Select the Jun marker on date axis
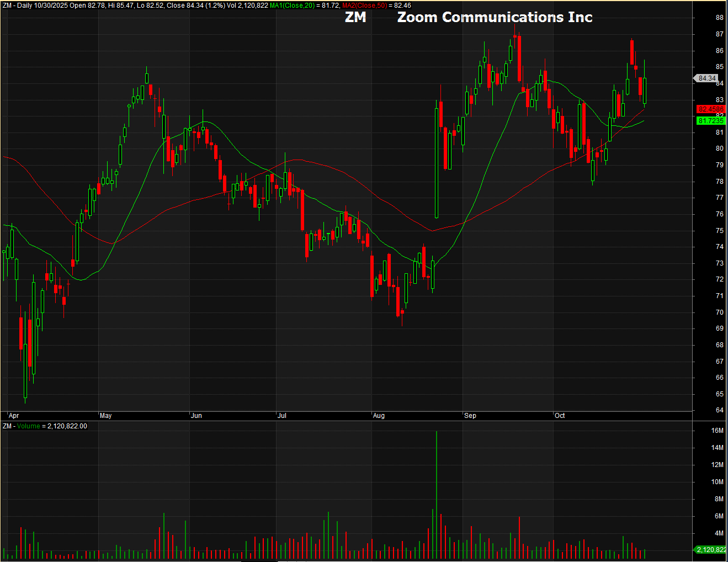The height and width of the screenshot is (562, 728). (196, 416)
